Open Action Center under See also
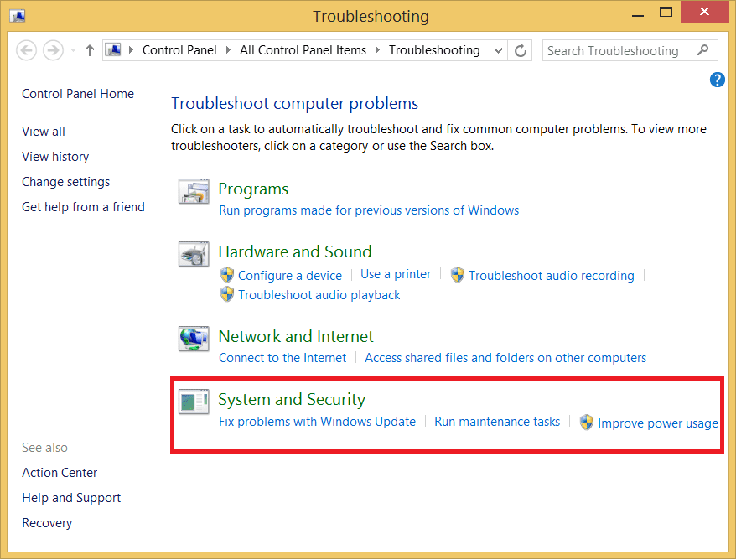Image resolution: width=736 pixels, height=560 pixels. [60, 473]
